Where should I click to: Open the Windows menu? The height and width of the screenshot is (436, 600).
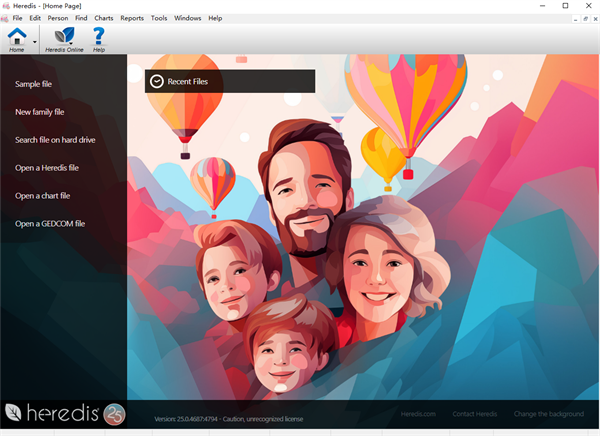point(188,18)
